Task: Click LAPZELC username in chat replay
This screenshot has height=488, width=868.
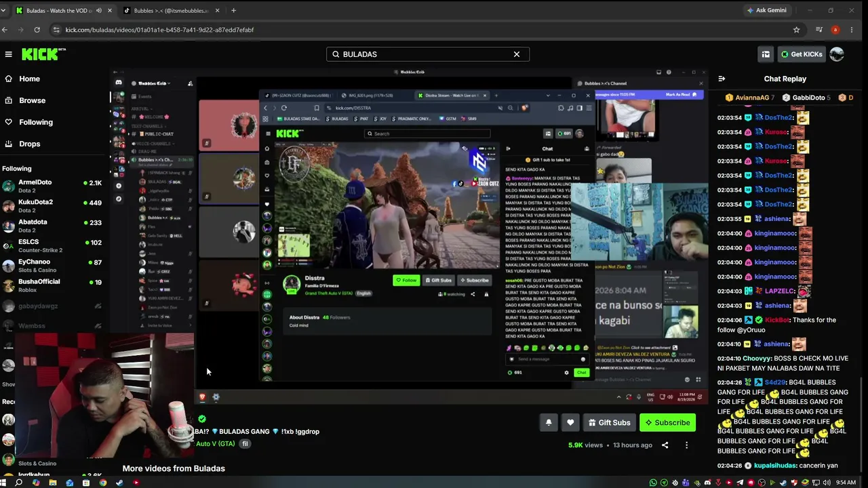Action: tap(781, 291)
